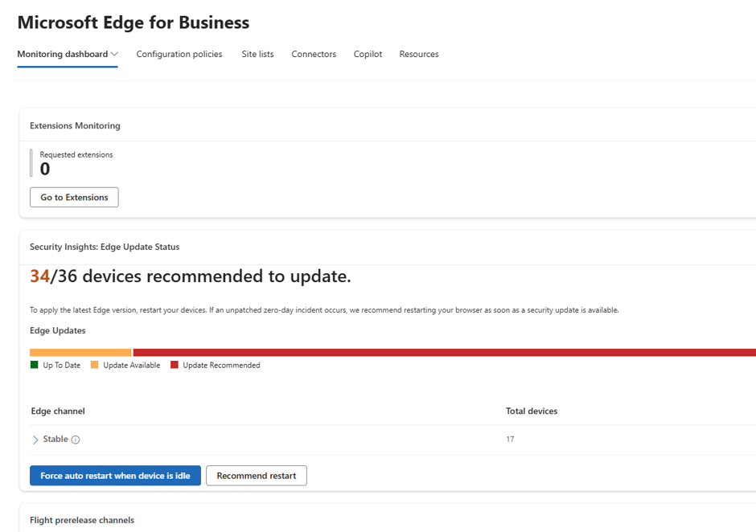Click the red Update Recommended legend swatch
This screenshot has width=756, height=532.
pyautogui.click(x=175, y=365)
